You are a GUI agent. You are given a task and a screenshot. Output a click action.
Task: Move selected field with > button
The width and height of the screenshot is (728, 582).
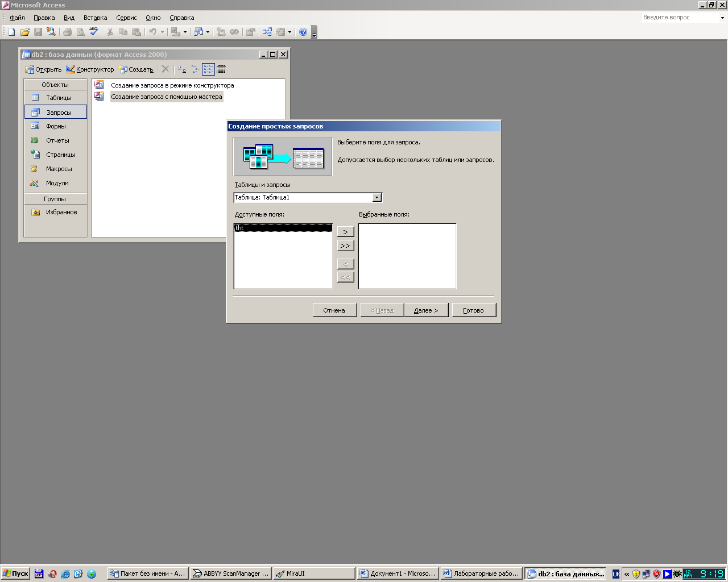346,232
